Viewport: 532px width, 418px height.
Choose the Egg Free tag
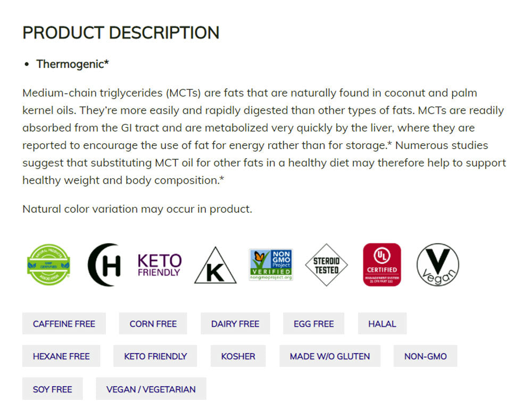[314, 324]
